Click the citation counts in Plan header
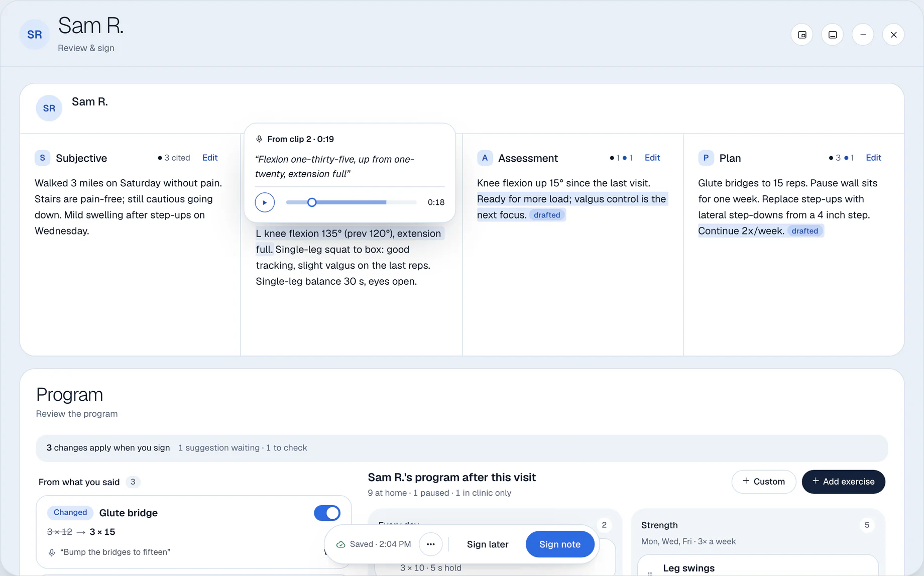This screenshot has height=576, width=924. coord(841,158)
